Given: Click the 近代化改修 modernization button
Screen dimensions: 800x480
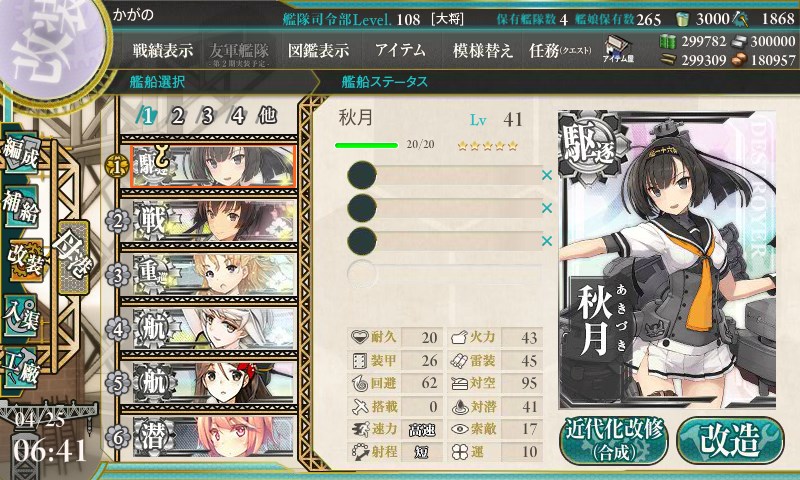Looking at the screenshot, I should tap(614, 440).
